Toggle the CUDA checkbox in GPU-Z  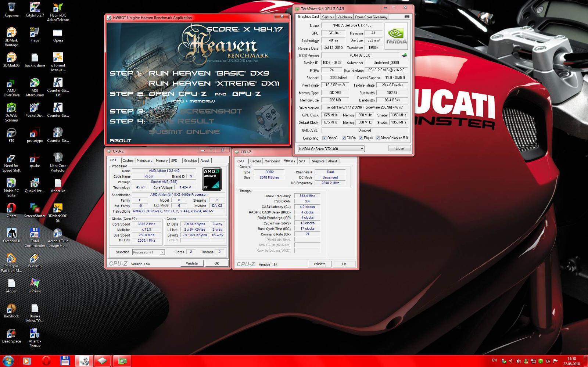[x=344, y=138]
